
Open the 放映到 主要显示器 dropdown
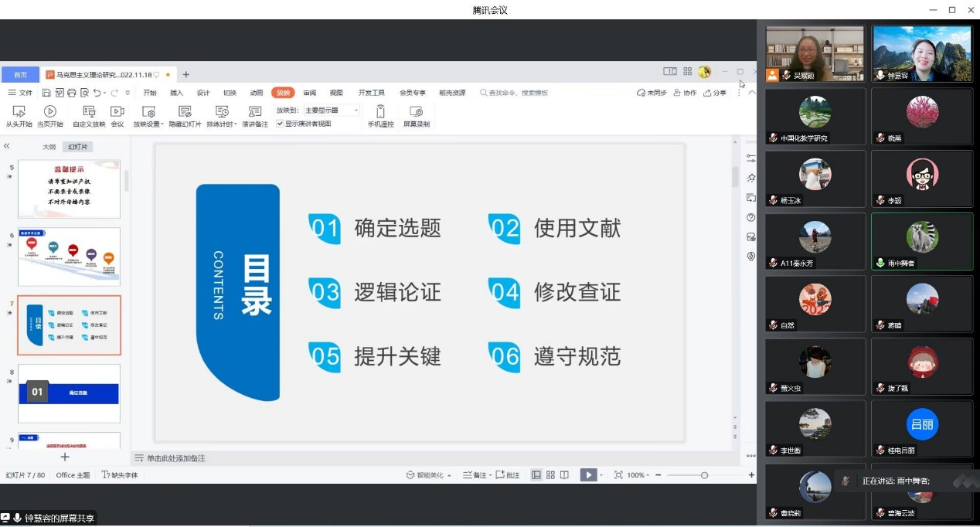(332, 110)
